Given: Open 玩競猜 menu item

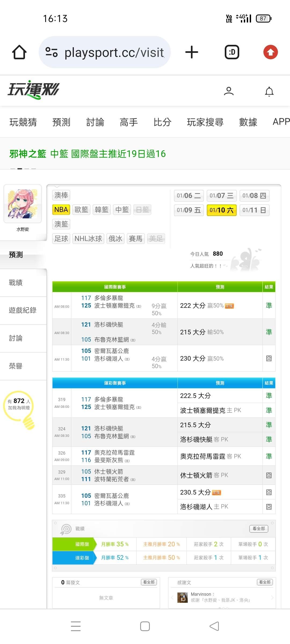Looking at the screenshot, I should coord(23,122).
